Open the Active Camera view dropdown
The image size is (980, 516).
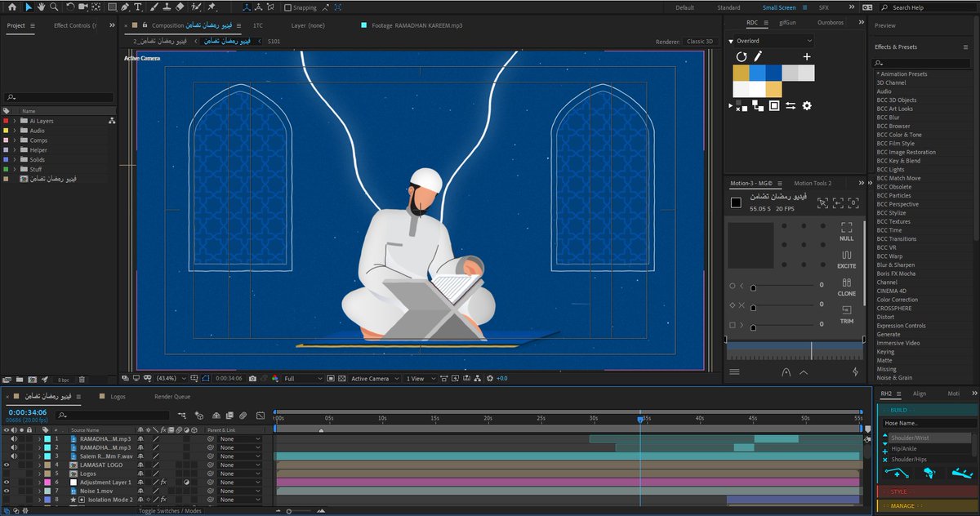pyautogui.click(x=374, y=379)
